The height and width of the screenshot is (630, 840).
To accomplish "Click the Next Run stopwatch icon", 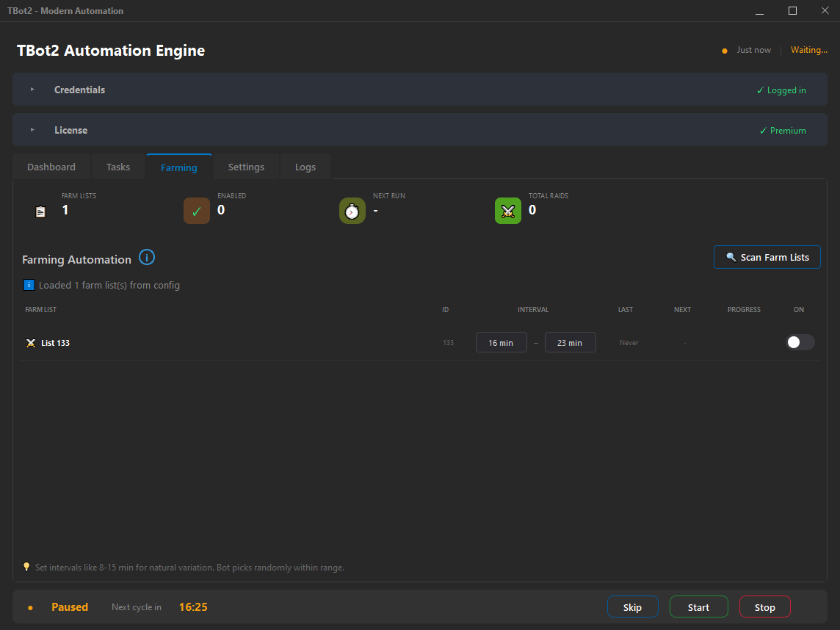I will pos(352,211).
